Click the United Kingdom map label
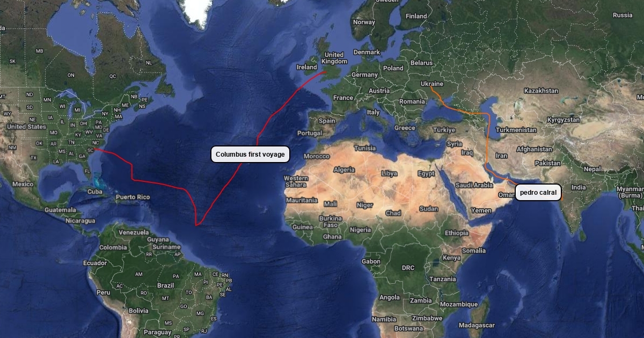Viewport: 644px width, 338px height. [x=334, y=58]
